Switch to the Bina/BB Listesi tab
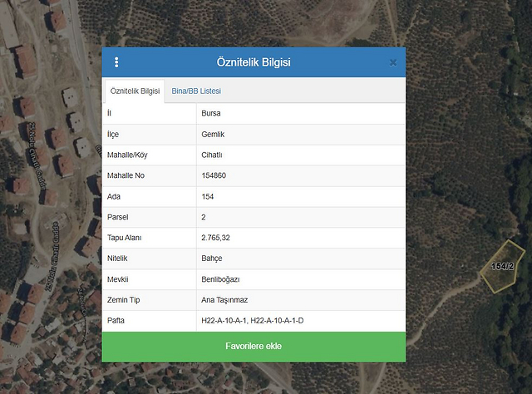 point(196,91)
